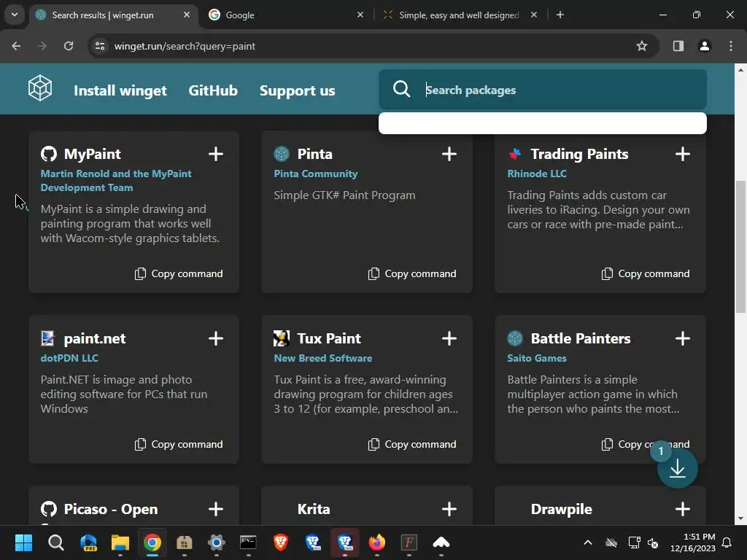
Task: Open Brave browser from taskbar
Action: click(x=281, y=542)
